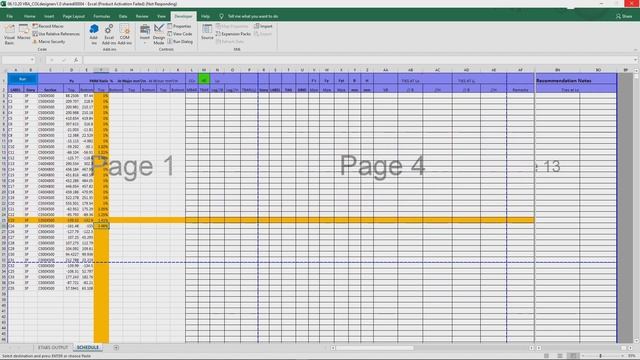
Task: Select the Section header cell
Action: (x=50, y=90)
